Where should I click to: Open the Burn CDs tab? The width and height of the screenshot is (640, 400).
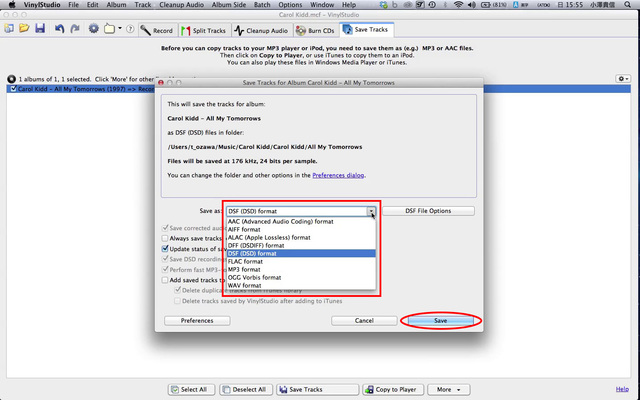coord(316,31)
